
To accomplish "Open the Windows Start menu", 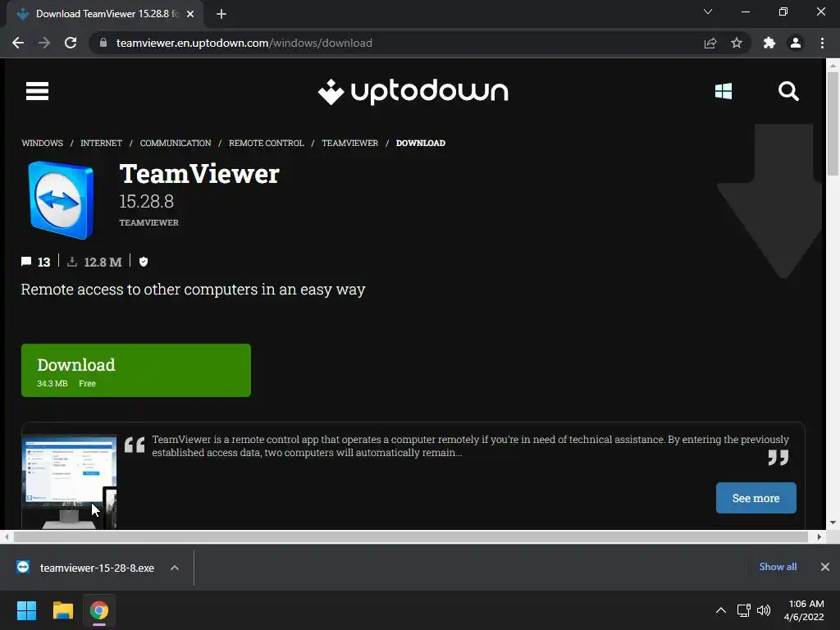I will [x=26, y=610].
